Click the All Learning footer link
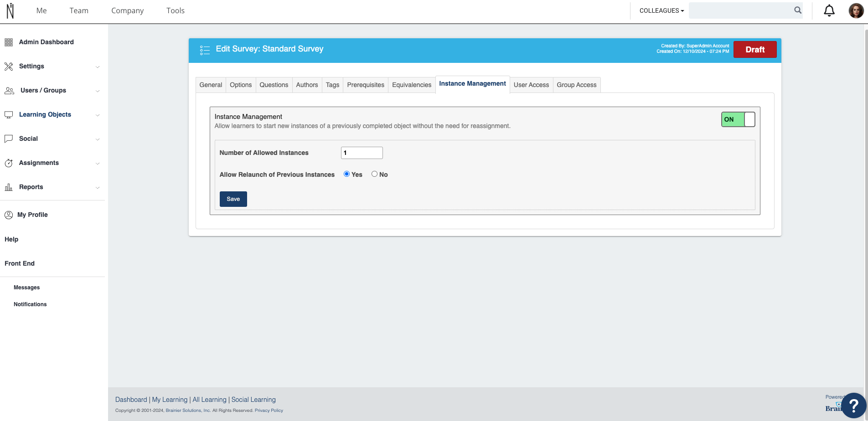 click(209, 400)
